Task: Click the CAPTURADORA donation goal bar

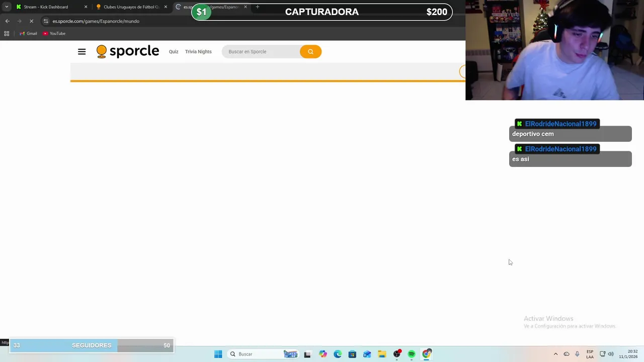Action: point(322,12)
